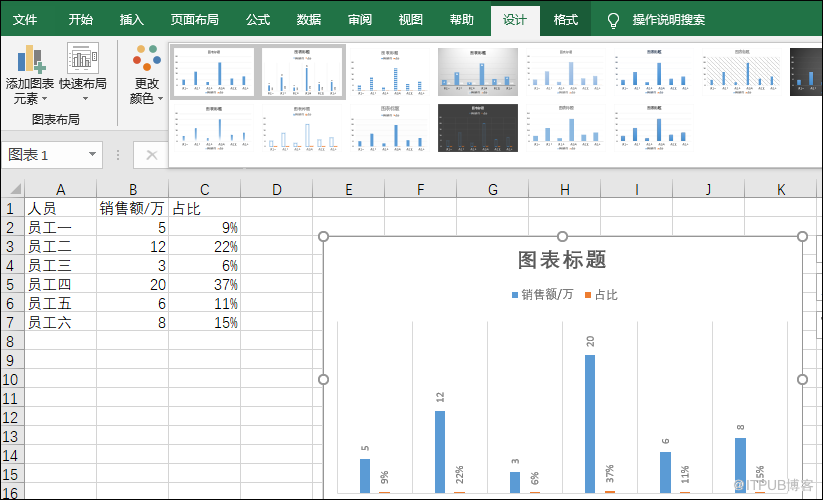Click the lightbulb Tell Me search icon
Image resolution: width=823 pixels, height=500 pixels.
pos(613,20)
